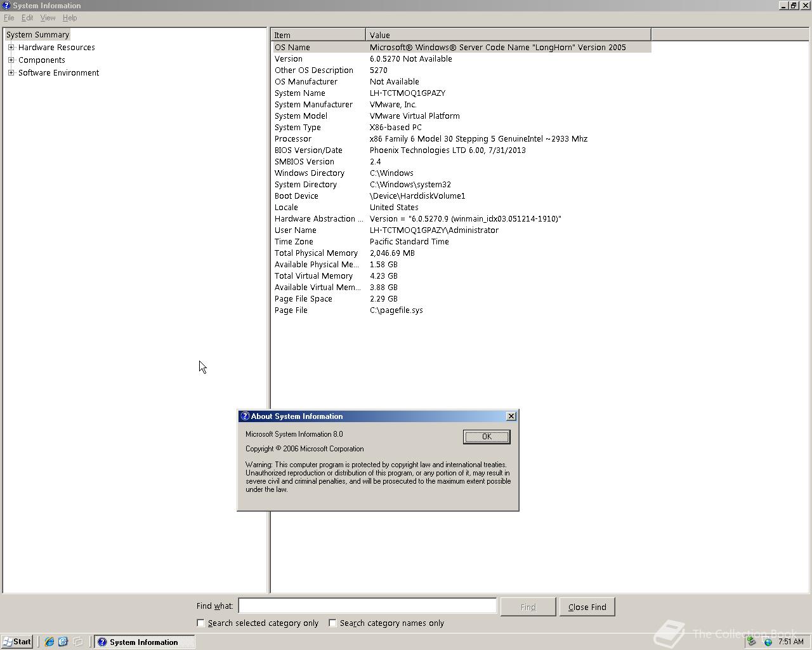Screen dimensions: 812x650
Task: Click the show desktop quick launch icon
Action: tap(78, 642)
